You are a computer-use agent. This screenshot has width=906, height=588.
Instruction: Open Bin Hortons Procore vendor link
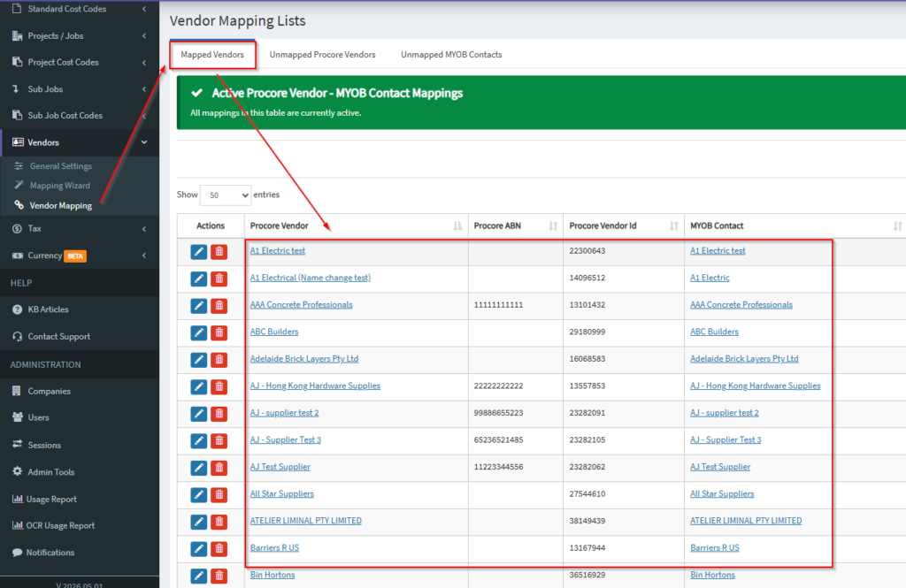tap(273, 575)
